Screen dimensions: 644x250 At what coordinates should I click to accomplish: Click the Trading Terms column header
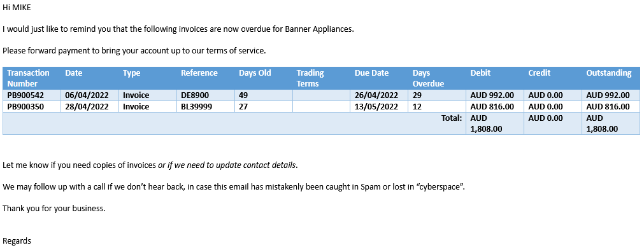click(x=310, y=78)
